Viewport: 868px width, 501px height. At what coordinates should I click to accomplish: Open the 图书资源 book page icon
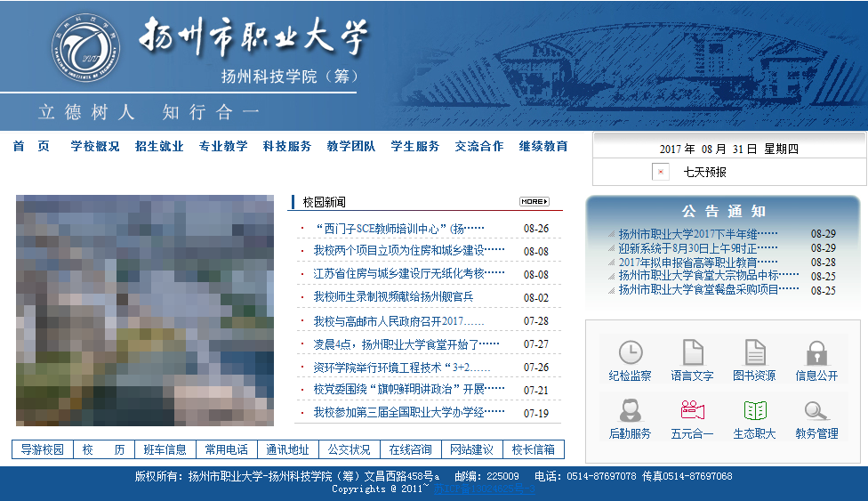pos(754,352)
